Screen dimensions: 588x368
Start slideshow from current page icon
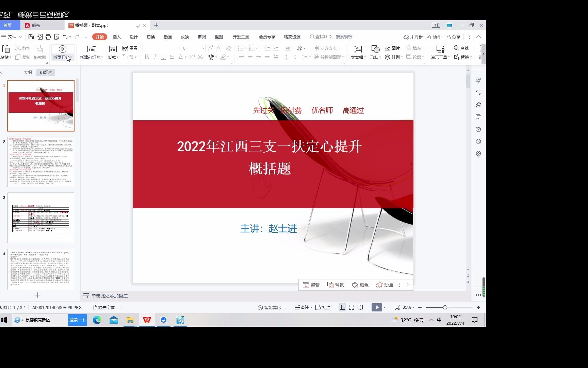(x=62, y=49)
